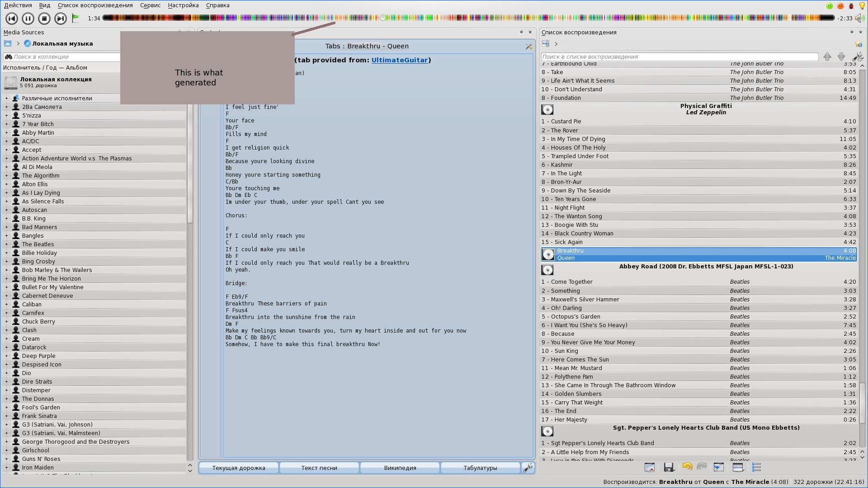Clear the playlist using the bottom toolbar icon
This screenshot has width=868, height=488.
point(650,468)
